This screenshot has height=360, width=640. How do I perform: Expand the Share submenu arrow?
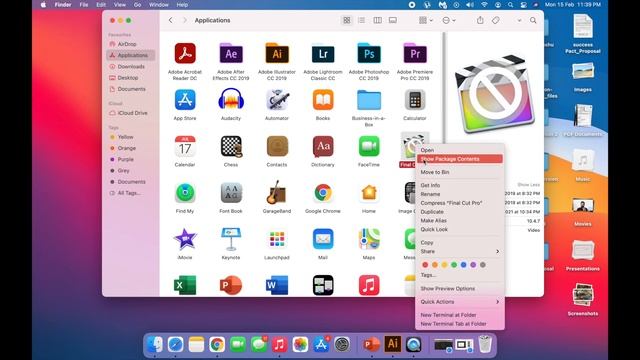pos(498,251)
